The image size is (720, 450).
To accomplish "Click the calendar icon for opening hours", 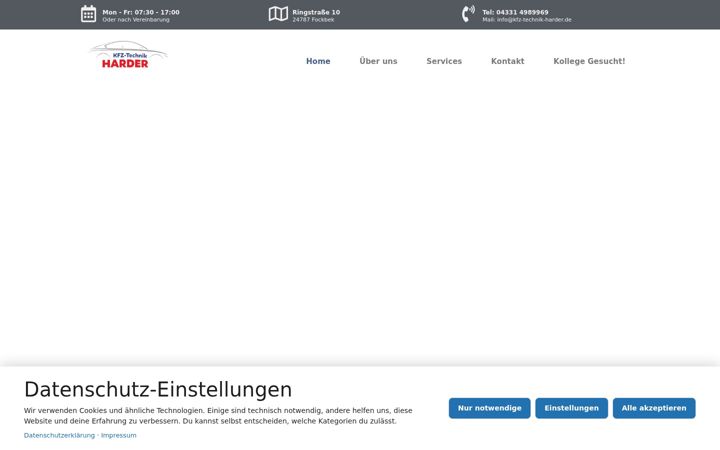I will tap(88, 14).
